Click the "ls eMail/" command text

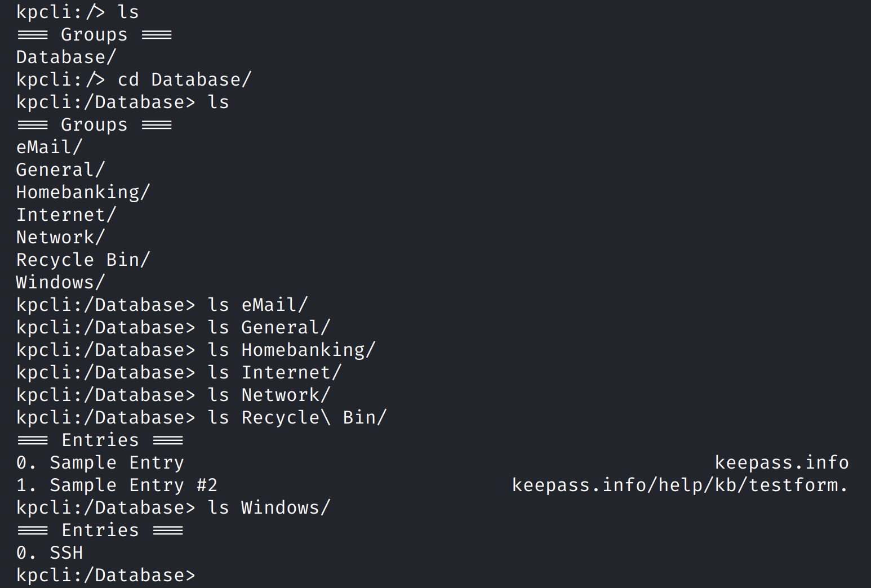[x=257, y=305]
